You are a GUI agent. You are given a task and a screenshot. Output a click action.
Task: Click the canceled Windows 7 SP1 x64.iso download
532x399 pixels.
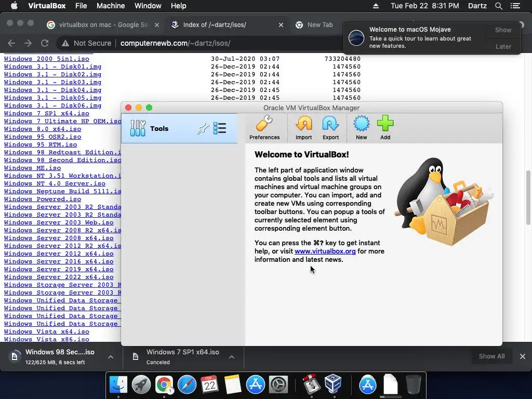[x=183, y=357]
